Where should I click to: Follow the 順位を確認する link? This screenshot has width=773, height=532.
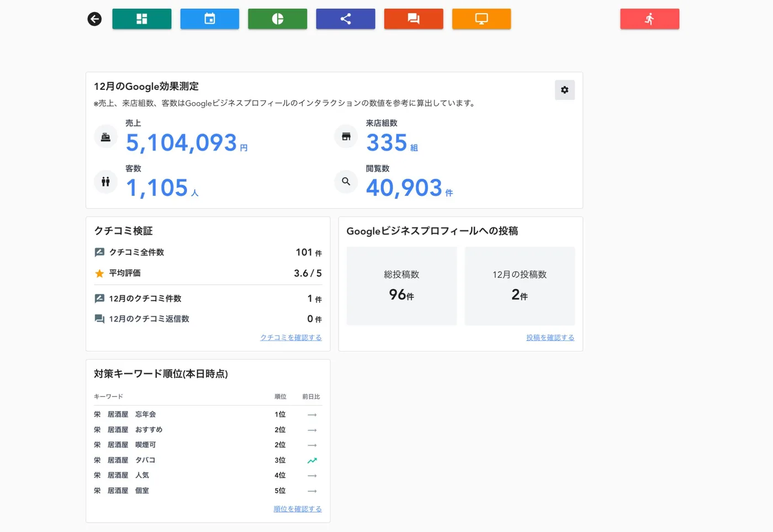pos(298,509)
